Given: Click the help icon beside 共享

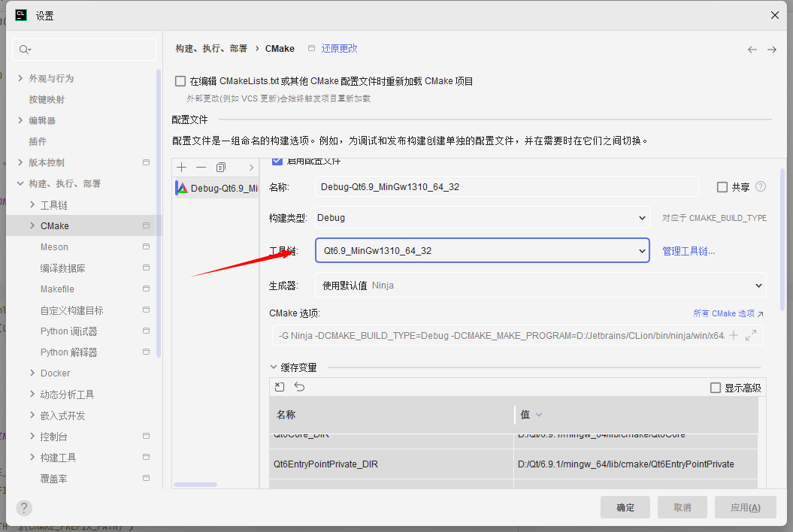Looking at the screenshot, I should [761, 186].
